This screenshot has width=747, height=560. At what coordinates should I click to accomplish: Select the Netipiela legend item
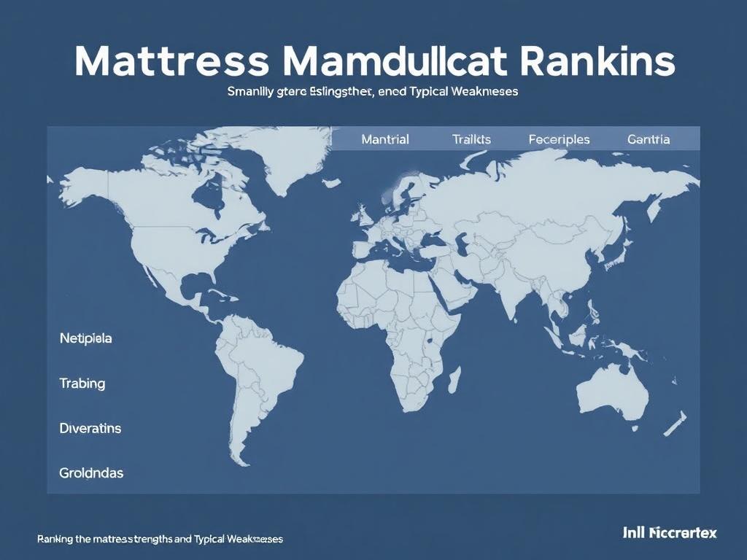(86, 338)
